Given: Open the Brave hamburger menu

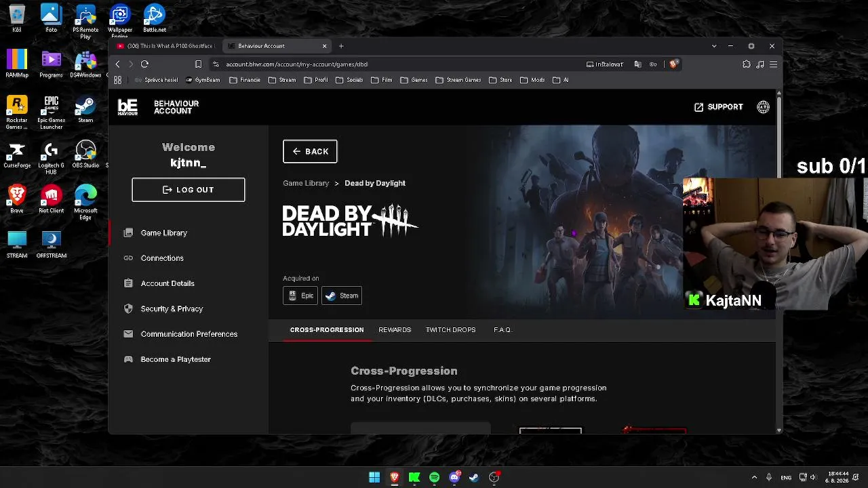Looking at the screenshot, I should [x=773, y=64].
